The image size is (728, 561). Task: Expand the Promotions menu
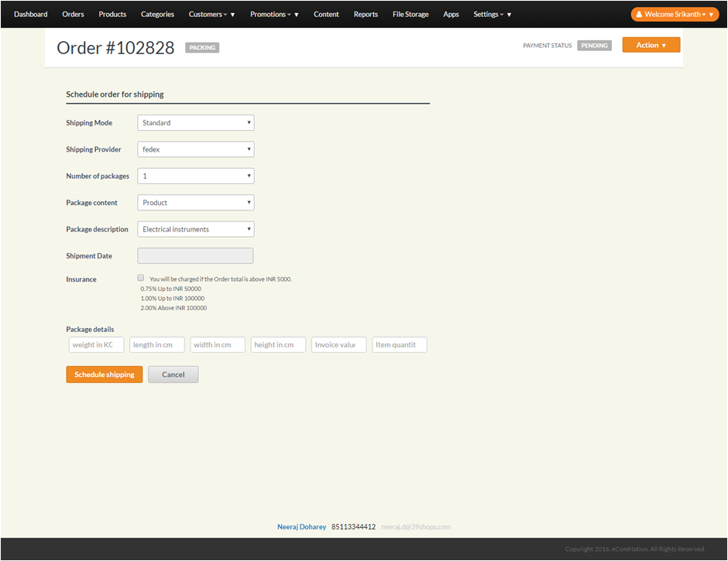274,15
